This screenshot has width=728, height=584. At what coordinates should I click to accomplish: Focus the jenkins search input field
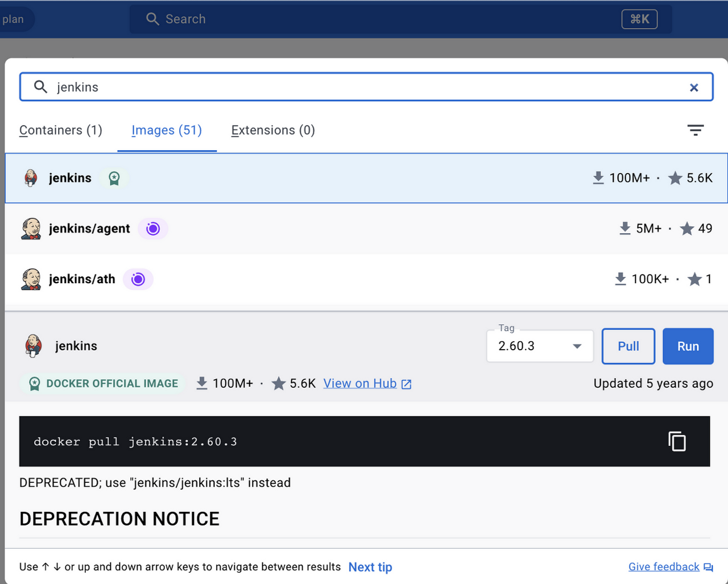pos(366,87)
